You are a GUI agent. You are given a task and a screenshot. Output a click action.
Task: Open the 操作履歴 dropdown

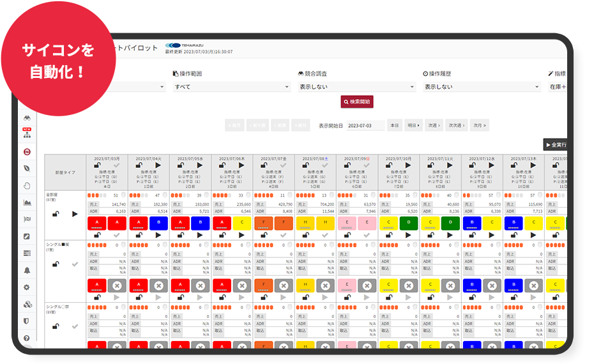[482, 87]
